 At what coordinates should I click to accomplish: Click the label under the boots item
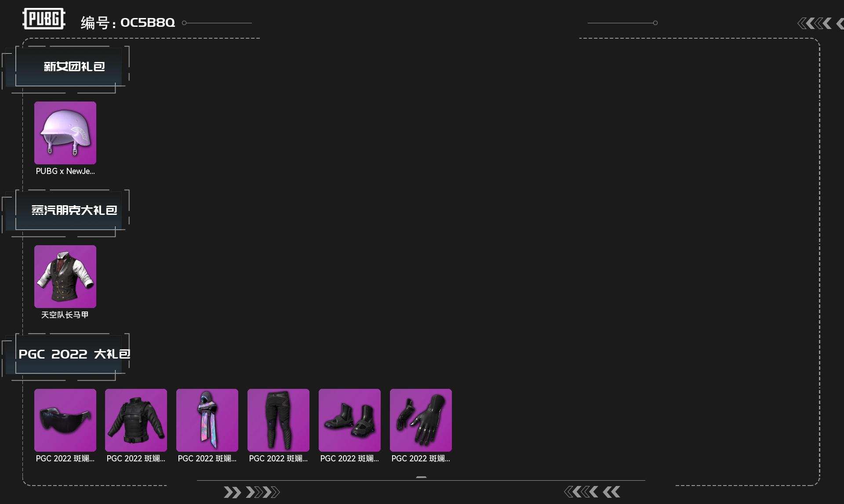[x=349, y=459]
